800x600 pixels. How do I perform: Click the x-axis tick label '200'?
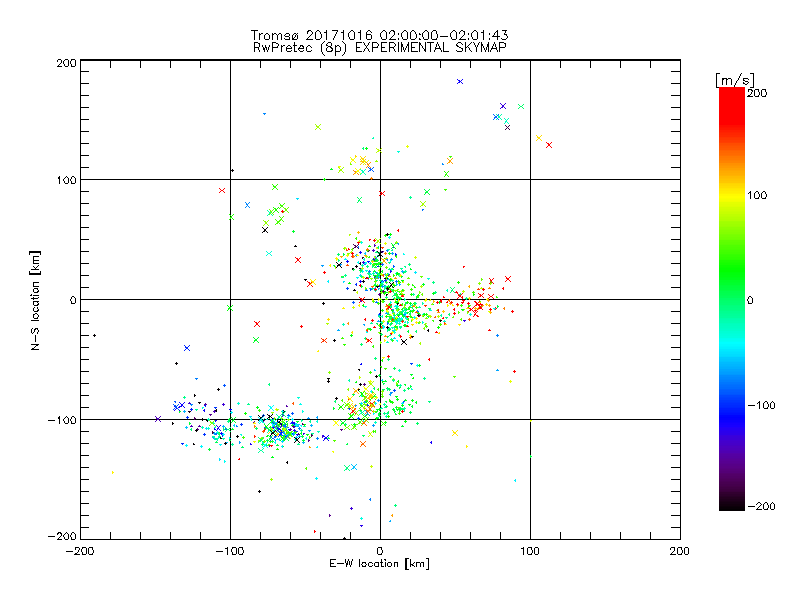tap(680, 552)
